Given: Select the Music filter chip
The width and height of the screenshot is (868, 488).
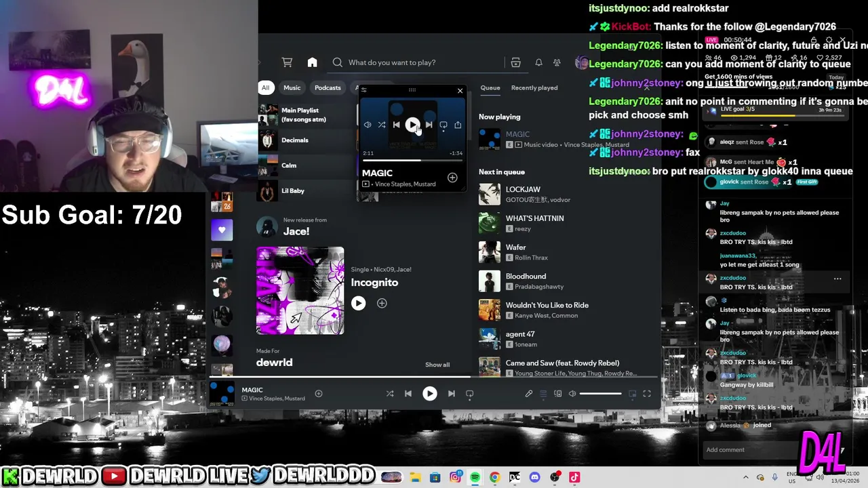Looking at the screenshot, I should (x=292, y=87).
